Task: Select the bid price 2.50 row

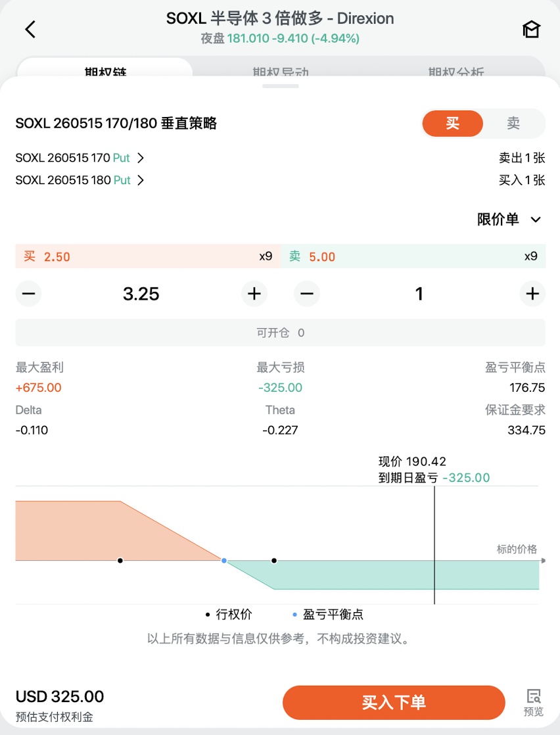Action: tap(148, 256)
